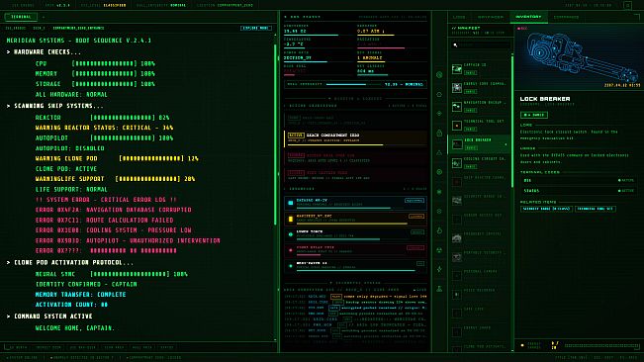Image resolution: width=644 pixels, height=362 pixels.
Task: Select the Terminal tab
Action: pyautogui.click(x=21, y=17)
